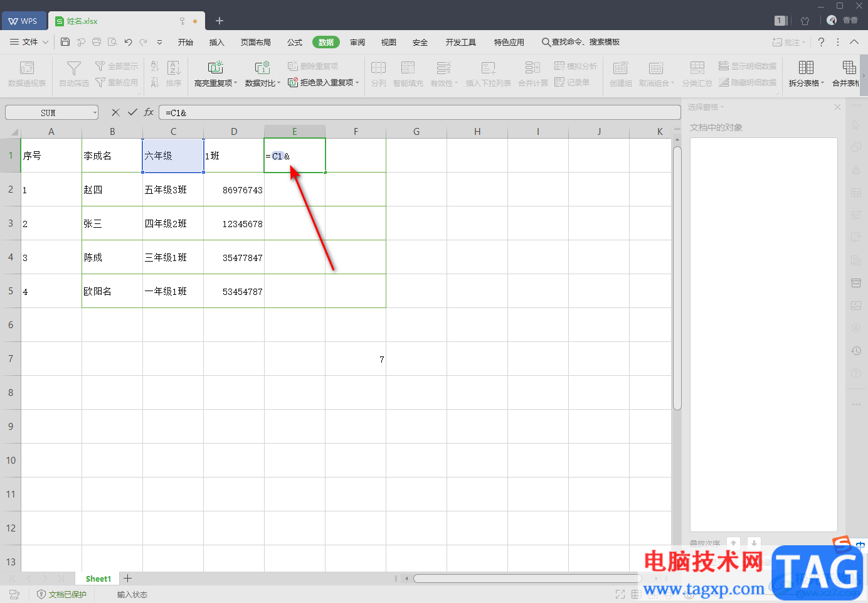
Task: Select the Sheet1 tab
Action: (98, 579)
